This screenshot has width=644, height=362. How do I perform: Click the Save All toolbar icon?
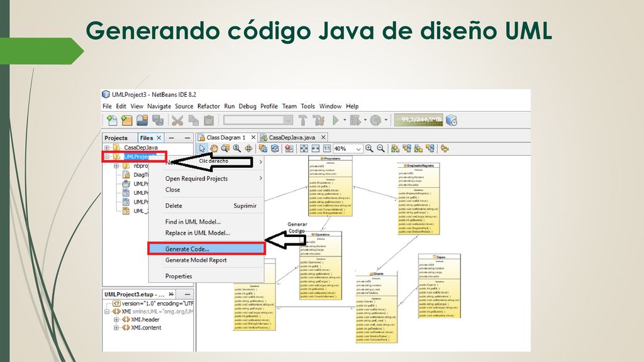pos(158,120)
